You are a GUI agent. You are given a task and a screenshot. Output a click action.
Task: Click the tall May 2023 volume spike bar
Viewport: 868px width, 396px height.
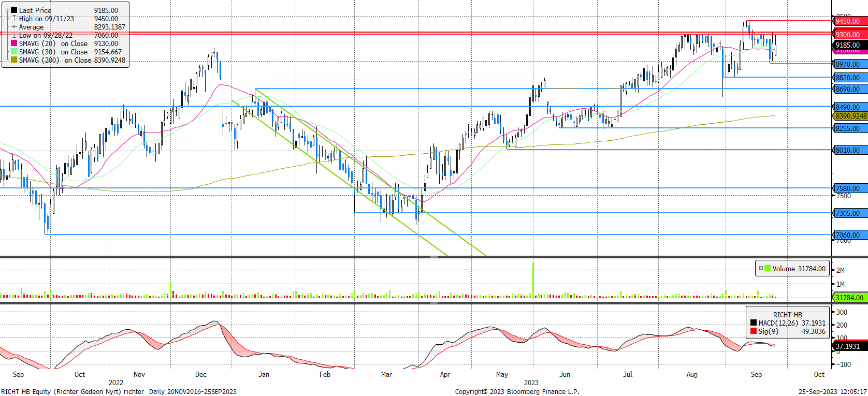[533, 280]
